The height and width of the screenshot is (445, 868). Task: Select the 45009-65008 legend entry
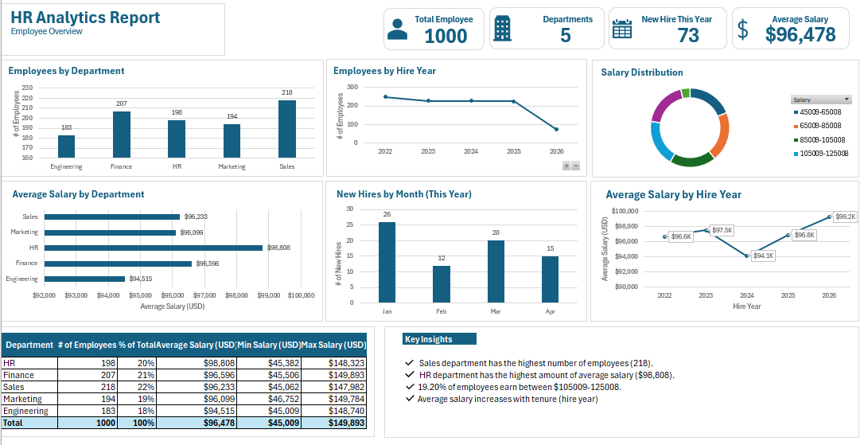point(816,111)
